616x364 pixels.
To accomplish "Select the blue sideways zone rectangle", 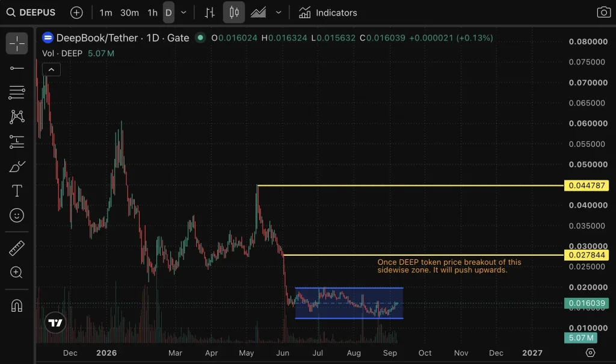I will coord(349,303).
